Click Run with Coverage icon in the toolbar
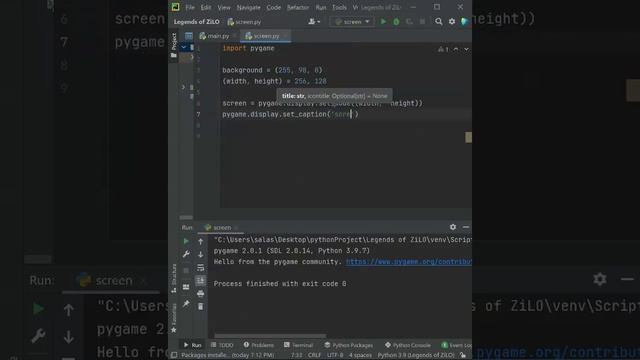640x360 pixels. tap(409, 22)
